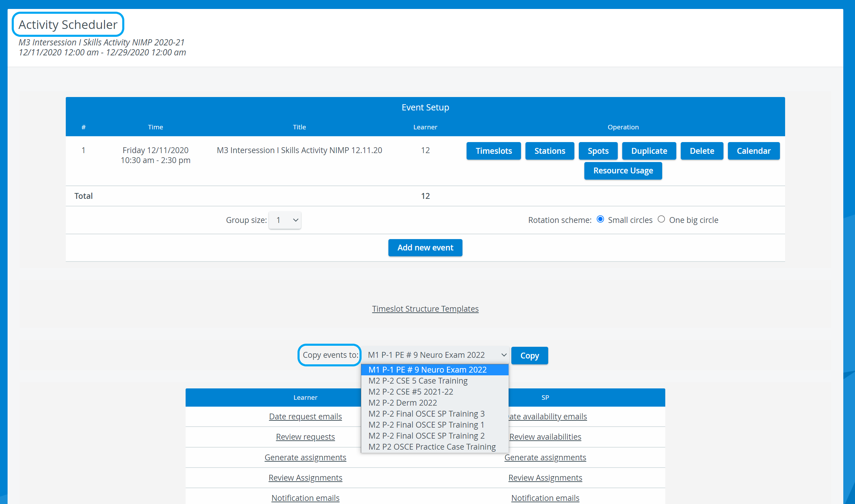Select the Small circles rotation scheme
The image size is (855, 504).
pos(600,219)
